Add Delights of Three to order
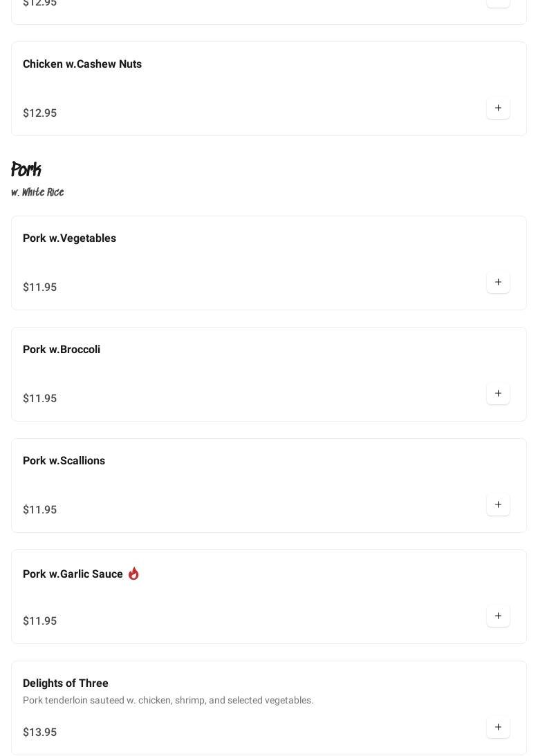This screenshot has height=756, width=538. coord(498,728)
